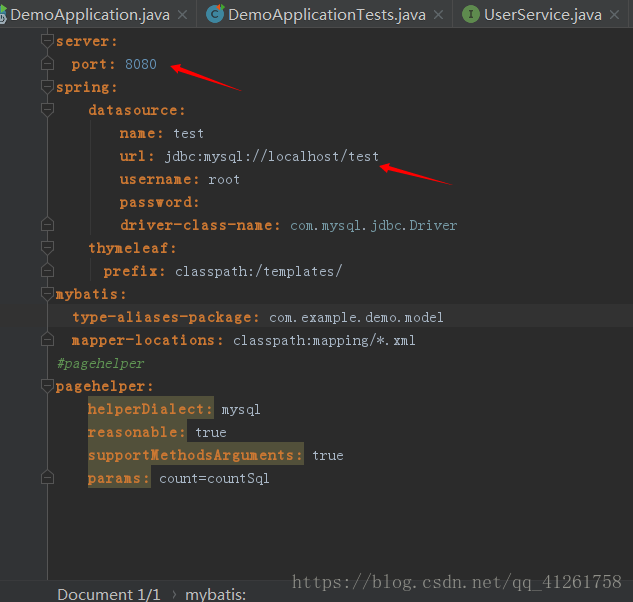
Task: Click the value com.example.demo.model
Action: [x=356, y=317]
